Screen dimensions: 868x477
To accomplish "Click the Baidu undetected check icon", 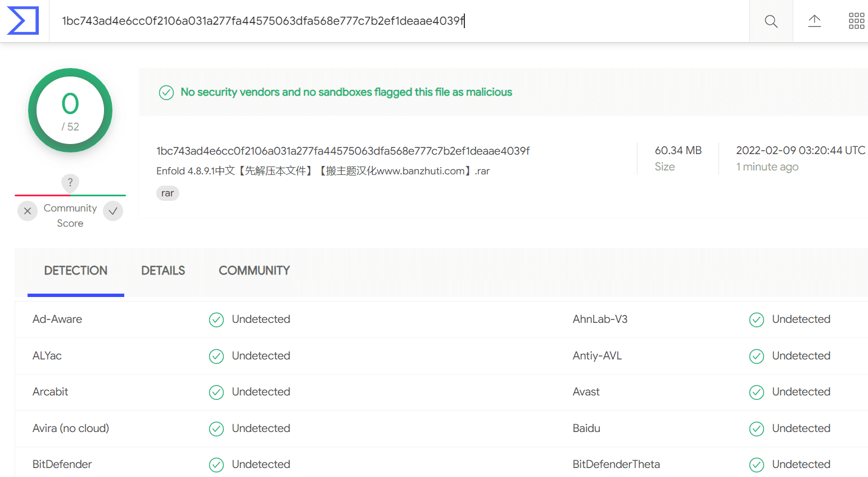I will (x=757, y=429).
